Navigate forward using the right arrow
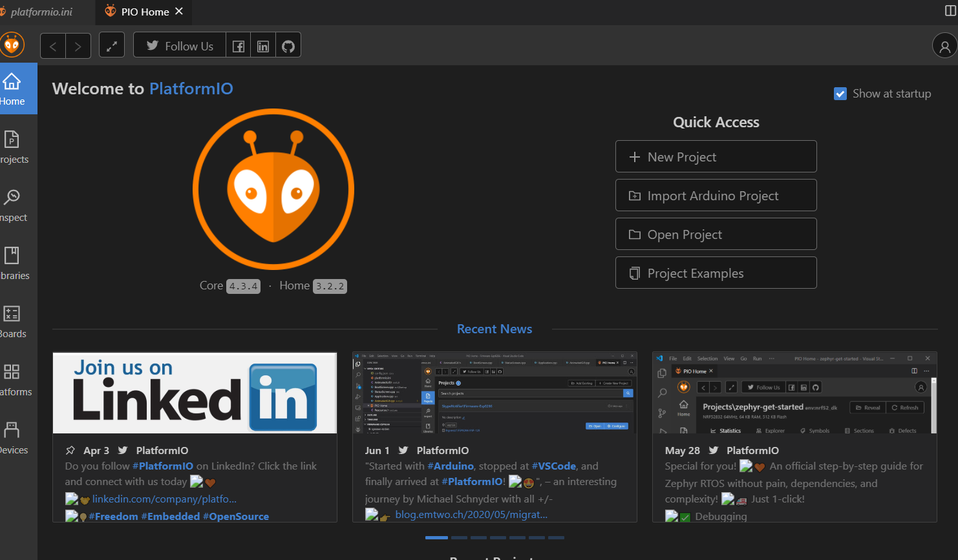Screen dimensions: 958x560 [77, 45]
